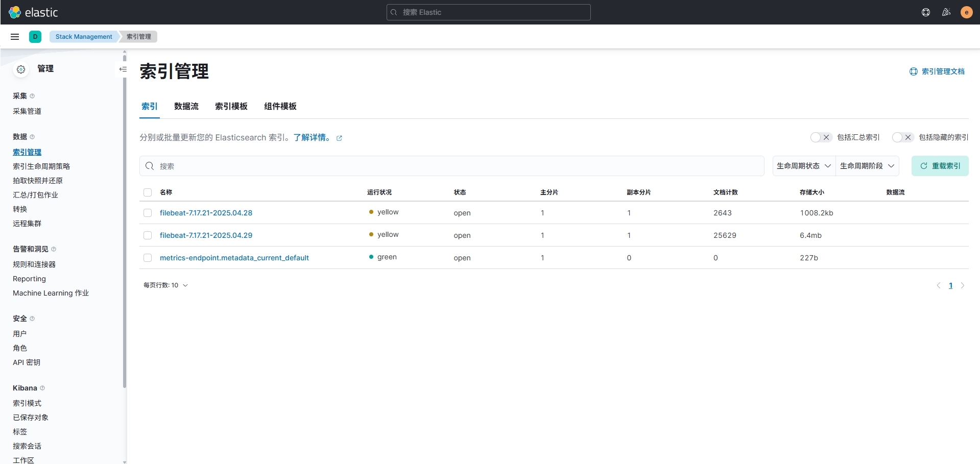Viewport: 980px width, 464px height.
Task: Switch to the 索引模板 tab
Action: (x=231, y=106)
